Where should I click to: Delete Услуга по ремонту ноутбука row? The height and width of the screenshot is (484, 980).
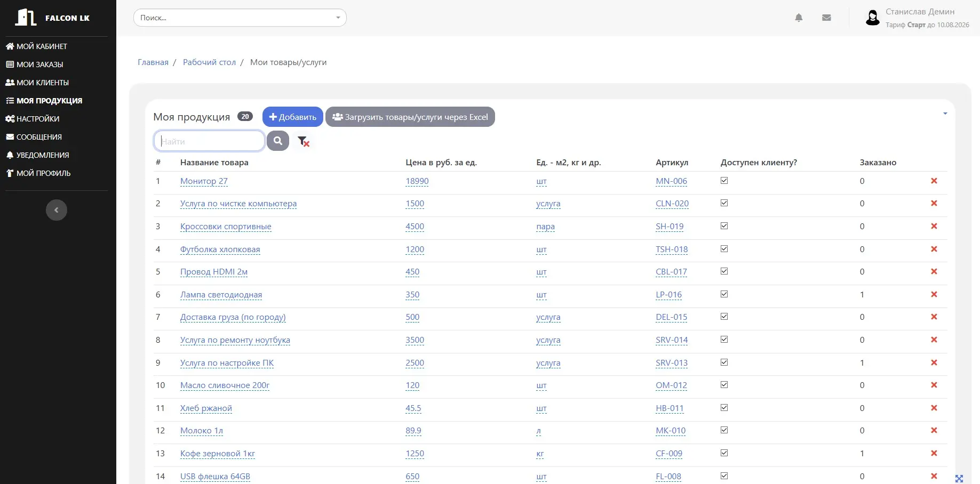click(934, 340)
